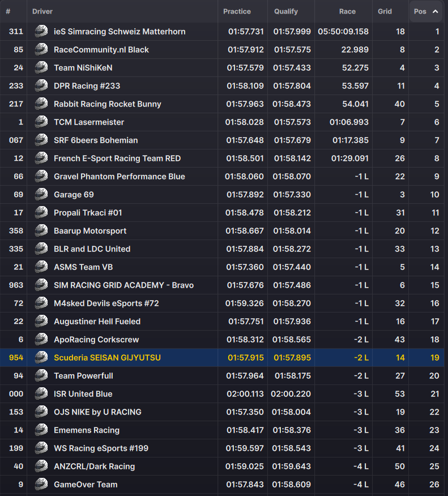Image resolution: width=448 pixels, height=496 pixels.
Task: Select team name ISR United Blue
Action: click(x=83, y=394)
